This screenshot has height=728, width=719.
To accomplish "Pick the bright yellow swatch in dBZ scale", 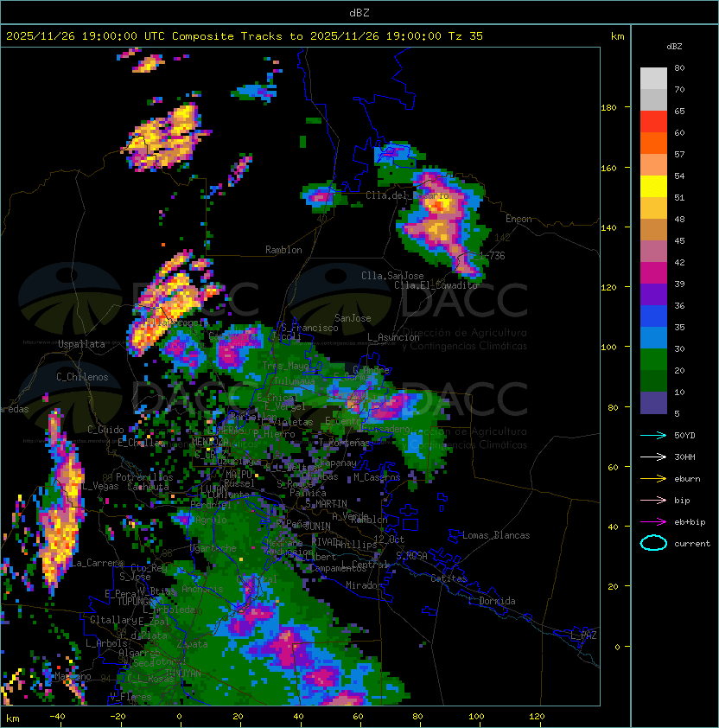I will [x=653, y=186].
